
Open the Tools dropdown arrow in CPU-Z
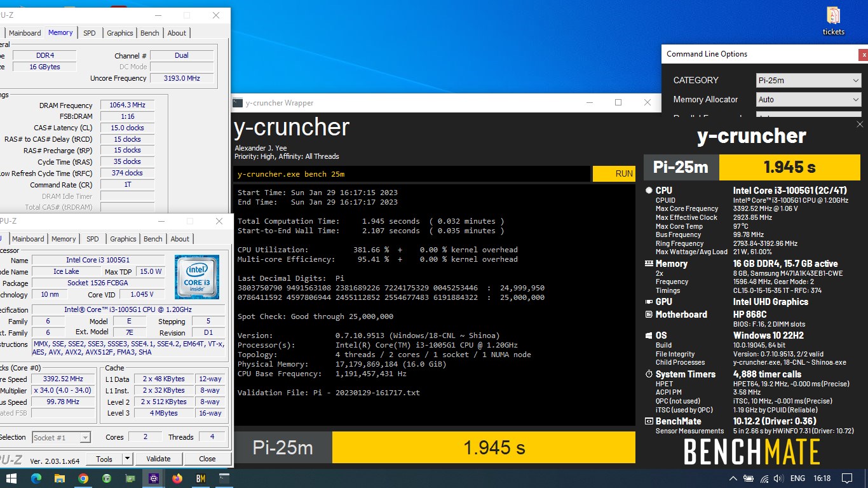[127, 459]
